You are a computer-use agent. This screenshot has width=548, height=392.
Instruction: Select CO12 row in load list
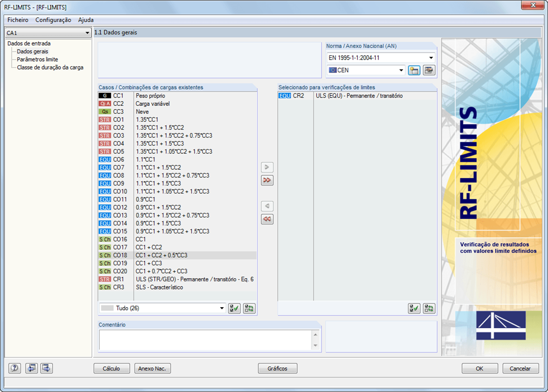(177, 207)
